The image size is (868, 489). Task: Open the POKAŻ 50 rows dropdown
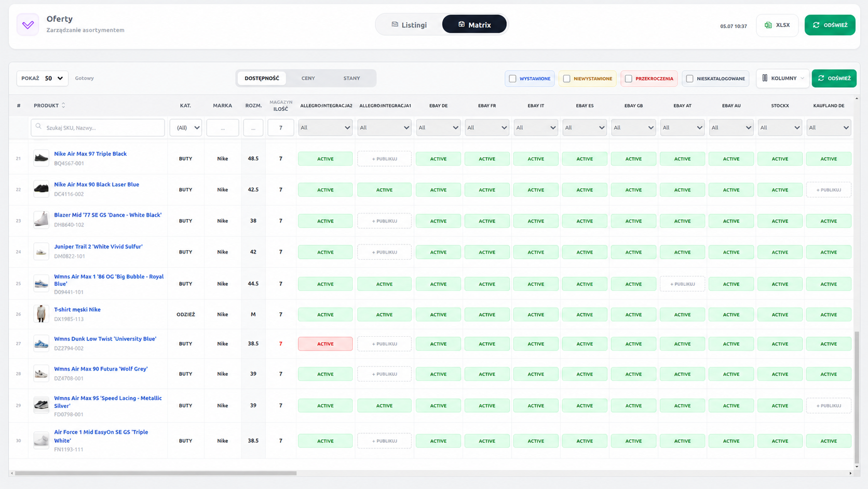[42, 78]
